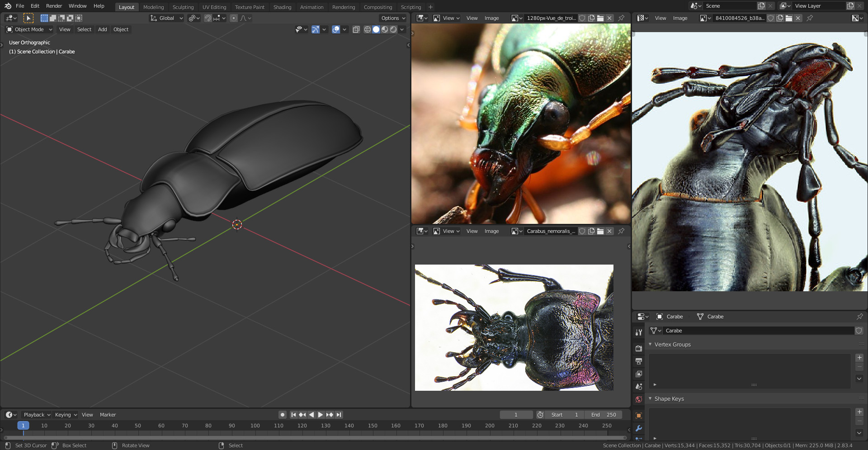Image resolution: width=868 pixels, height=450 pixels.
Task: Open the Add menu in 3D viewport
Action: pos(103,29)
